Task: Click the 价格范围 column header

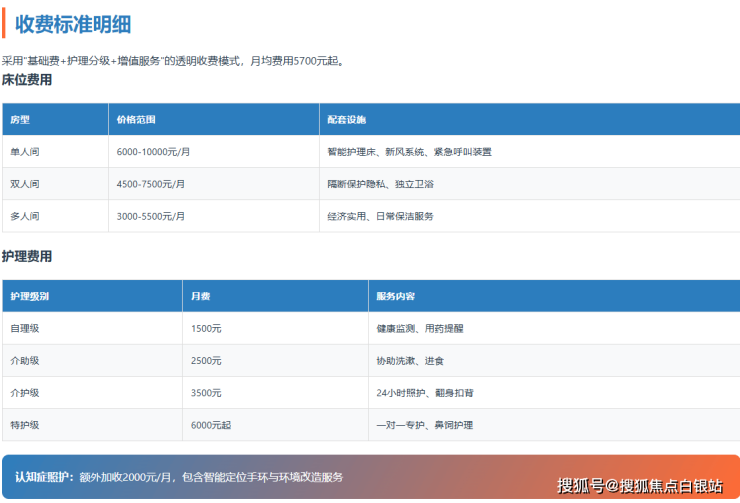Action: (x=136, y=120)
